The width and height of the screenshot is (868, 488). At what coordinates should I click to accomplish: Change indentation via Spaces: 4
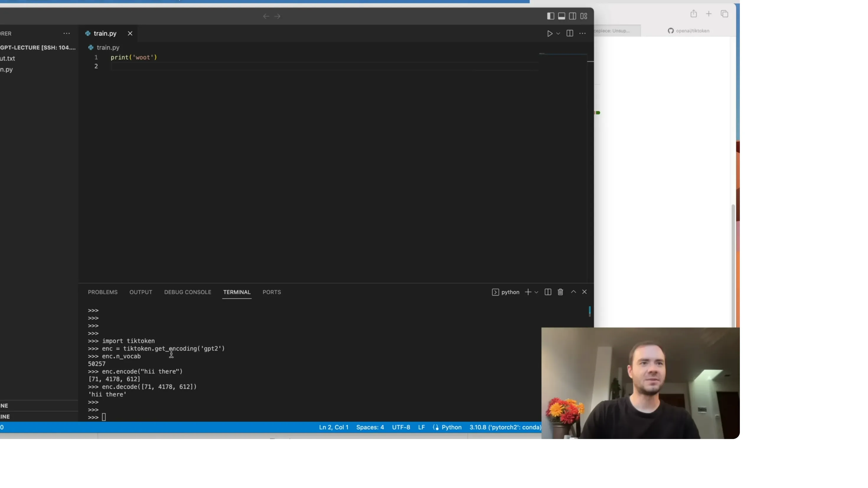370,427
